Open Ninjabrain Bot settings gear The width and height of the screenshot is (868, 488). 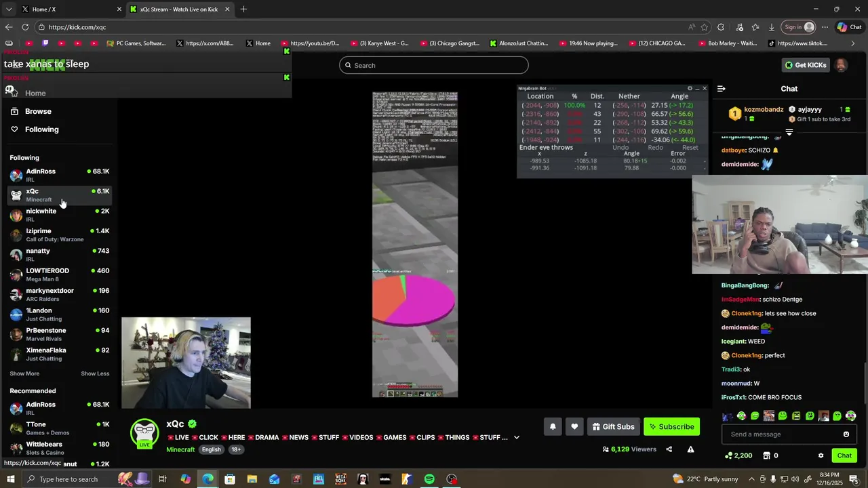click(690, 89)
